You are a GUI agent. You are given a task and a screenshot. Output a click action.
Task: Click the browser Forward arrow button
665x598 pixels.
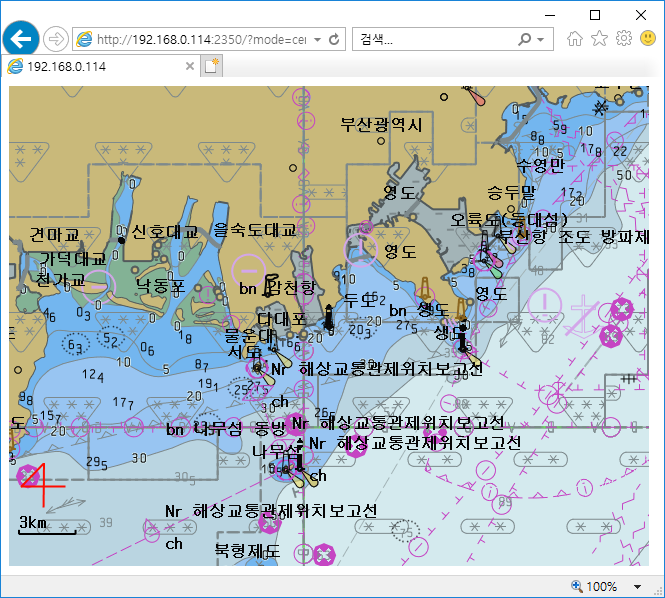click(56, 39)
